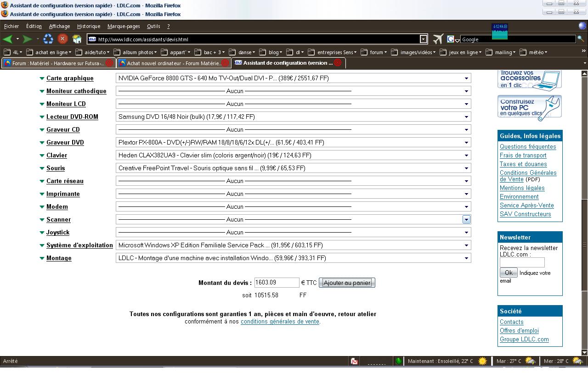Click the Mar 27° weather forecast icon
The height and width of the screenshot is (373, 588).
point(530,361)
